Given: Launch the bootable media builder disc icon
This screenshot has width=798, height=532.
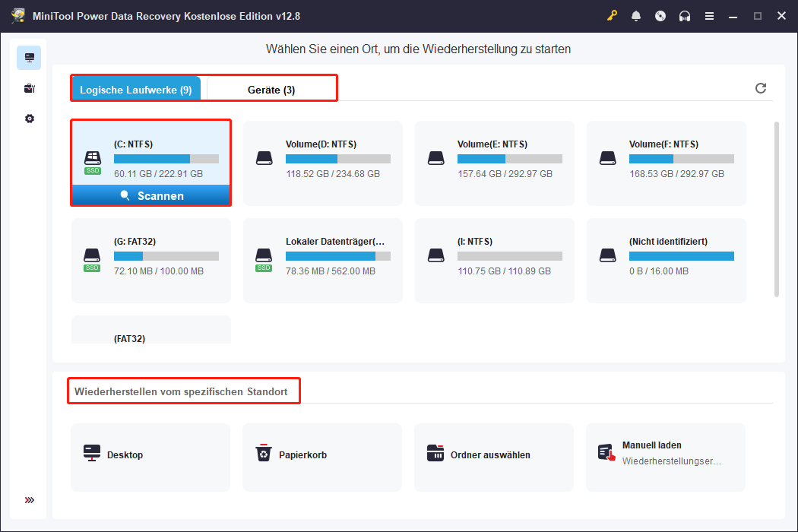Looking at the screenshot, I should click(660, 15).
